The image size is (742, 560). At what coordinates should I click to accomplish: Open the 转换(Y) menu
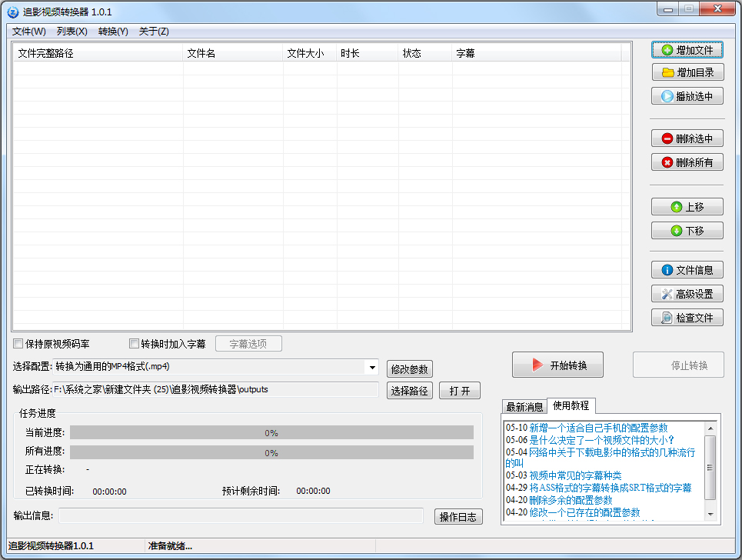pyautogui.click(x=113, y=32)
